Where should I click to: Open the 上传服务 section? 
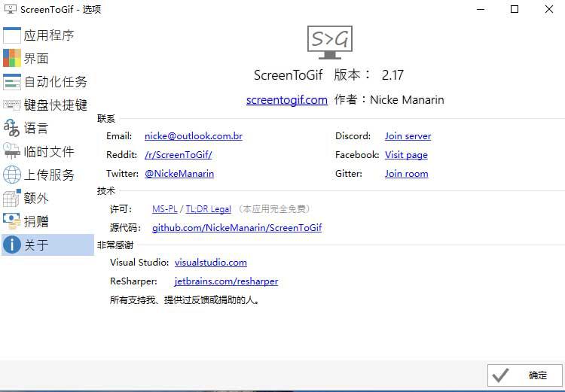tap(47, 175)
